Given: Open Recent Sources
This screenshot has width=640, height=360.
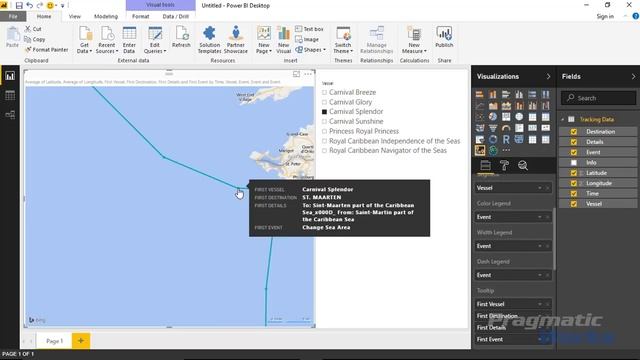Looking at the screenshot, I should (107, 40).
